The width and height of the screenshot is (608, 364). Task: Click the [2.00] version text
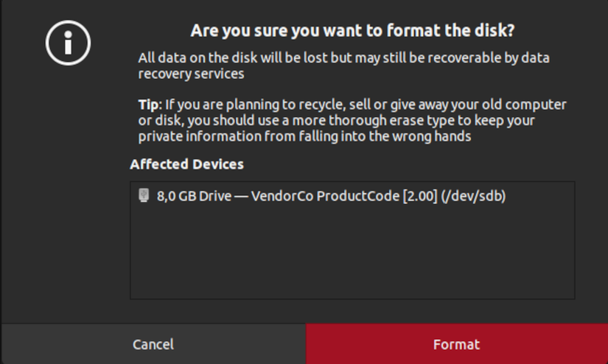(x=419, y=196)
